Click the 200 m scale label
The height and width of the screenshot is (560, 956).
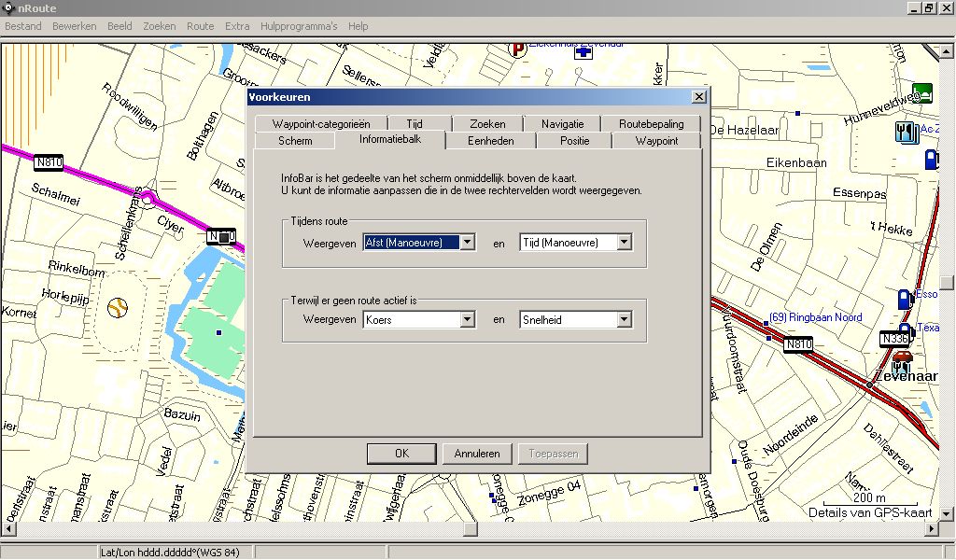[x=869, y=497]
